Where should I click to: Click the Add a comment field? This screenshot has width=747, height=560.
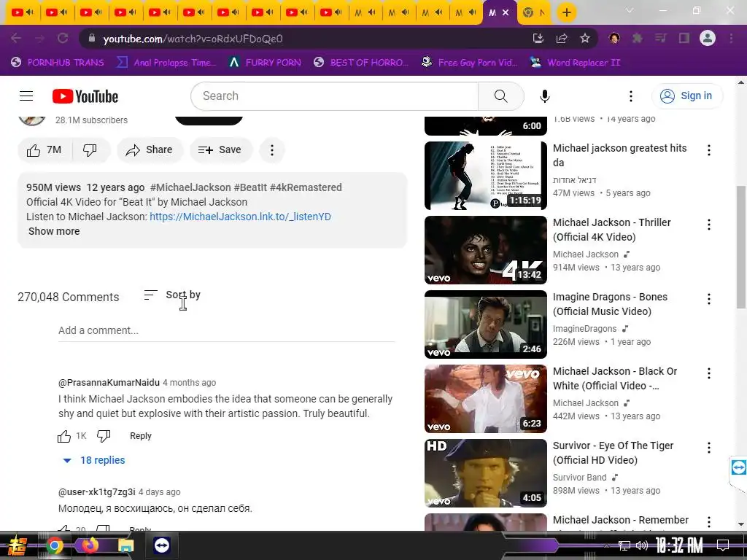pos(226,330)
